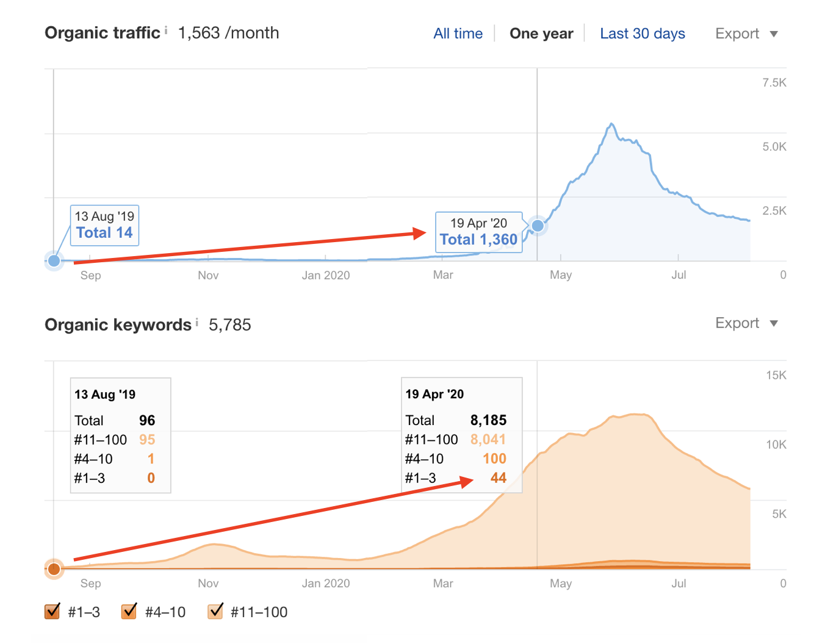The height and width of the screenshot is (644, 836).
Task: Disable the #11–100 positions checkbox
Action: point(215,611)
